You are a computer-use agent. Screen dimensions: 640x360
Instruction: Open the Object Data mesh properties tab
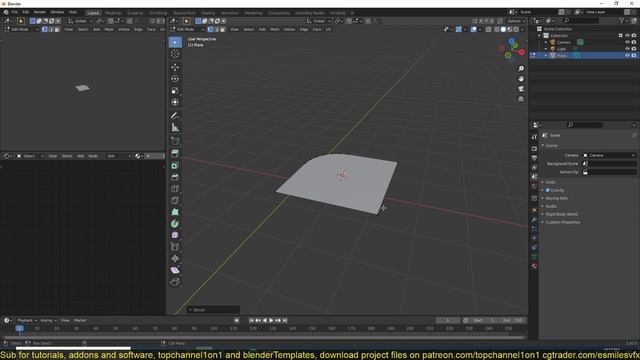534,256
